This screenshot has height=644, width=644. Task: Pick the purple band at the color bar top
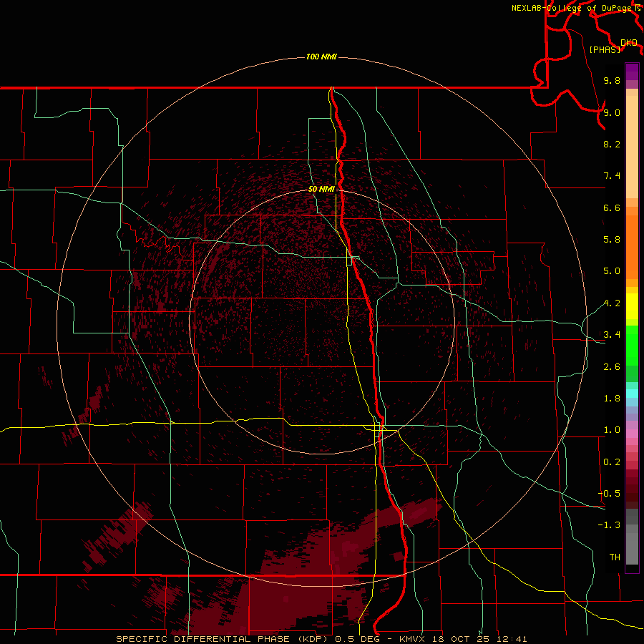(632, 72)
